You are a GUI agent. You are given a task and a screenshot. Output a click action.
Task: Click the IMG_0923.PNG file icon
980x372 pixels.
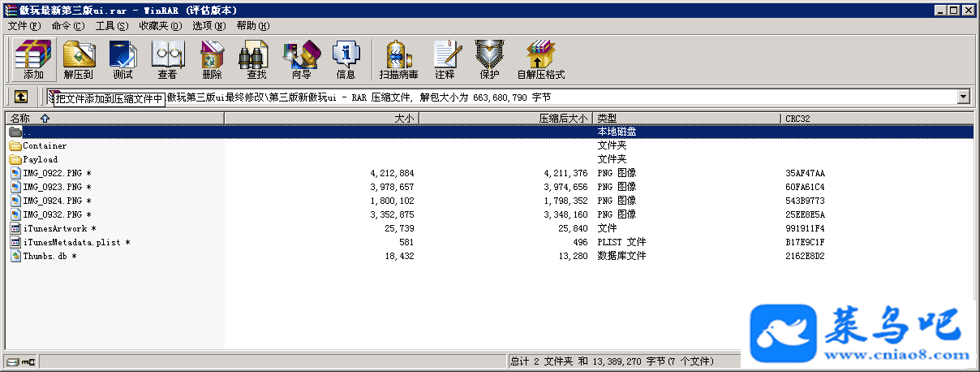pos(15,187)
